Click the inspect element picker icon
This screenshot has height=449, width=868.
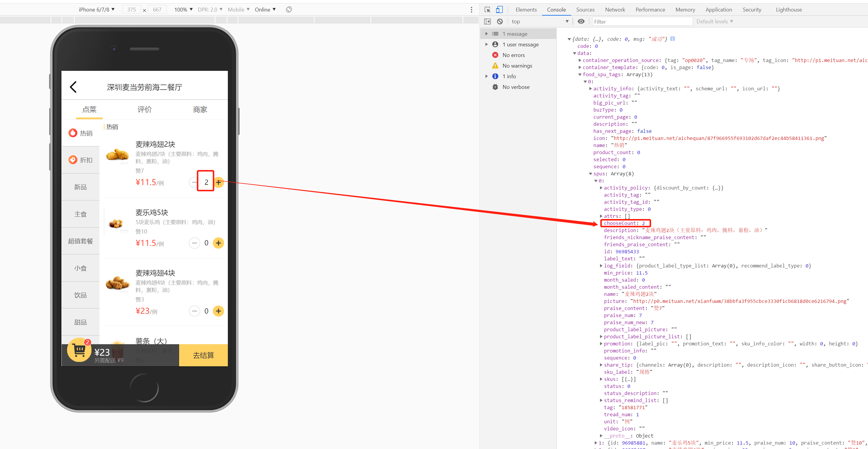click(487, 10)
